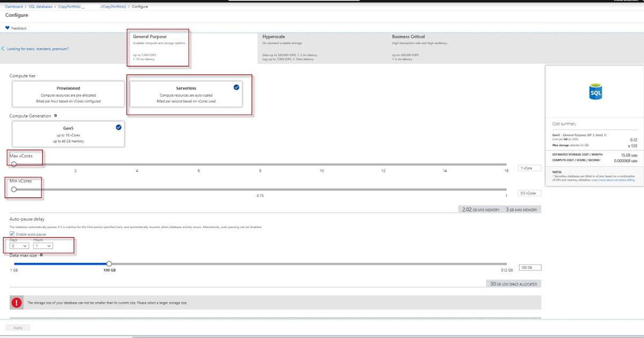Select the Gen5 compute generation card

(x=68, y=133)
